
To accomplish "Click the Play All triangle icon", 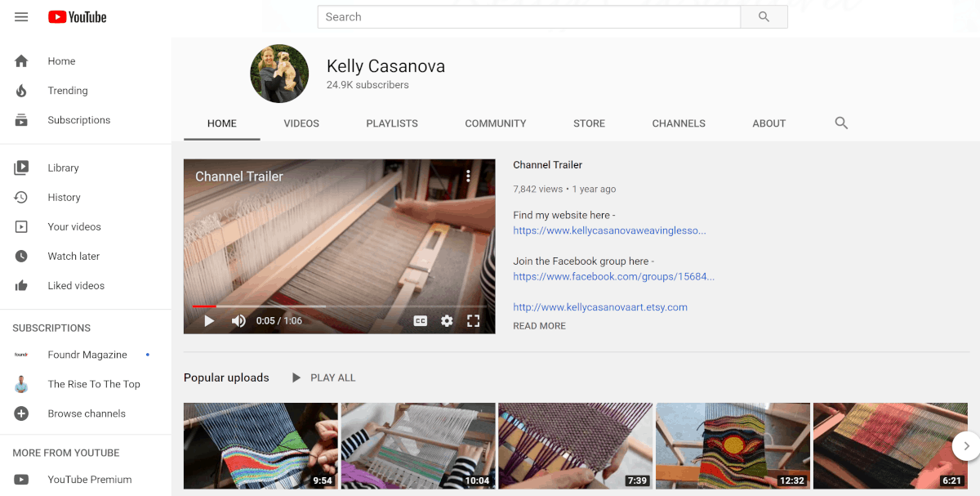I will pyautogui.click(x=296, y=378).
